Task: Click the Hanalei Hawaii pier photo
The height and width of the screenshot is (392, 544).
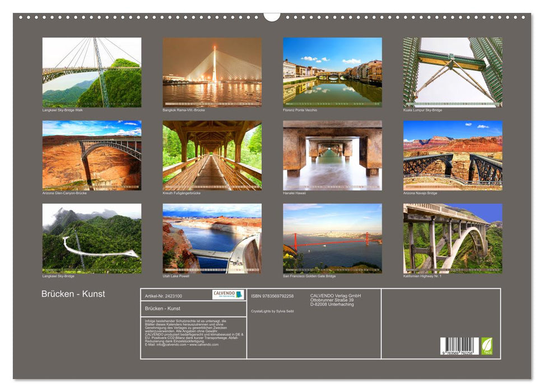Action: point(332,156)
